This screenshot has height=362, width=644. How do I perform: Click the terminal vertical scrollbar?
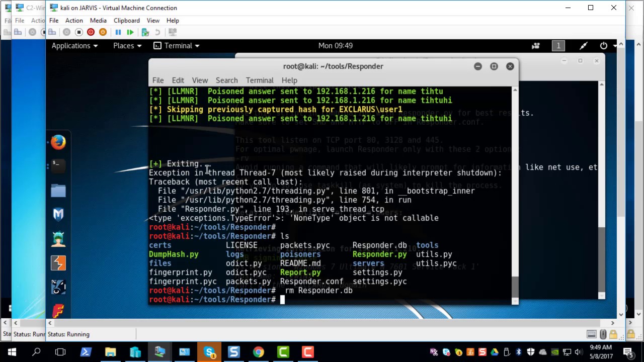[515, 195]
